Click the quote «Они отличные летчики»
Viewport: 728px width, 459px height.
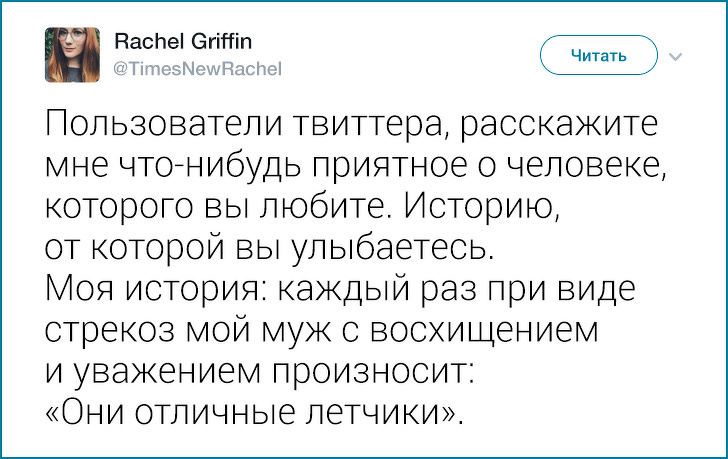point(257,409)
